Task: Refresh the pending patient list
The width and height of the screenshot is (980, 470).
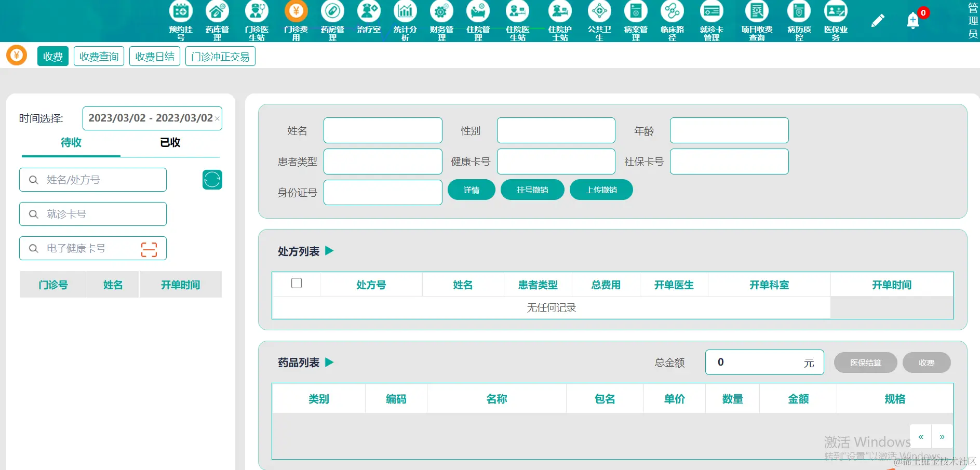Action: [x=212, y=180]
